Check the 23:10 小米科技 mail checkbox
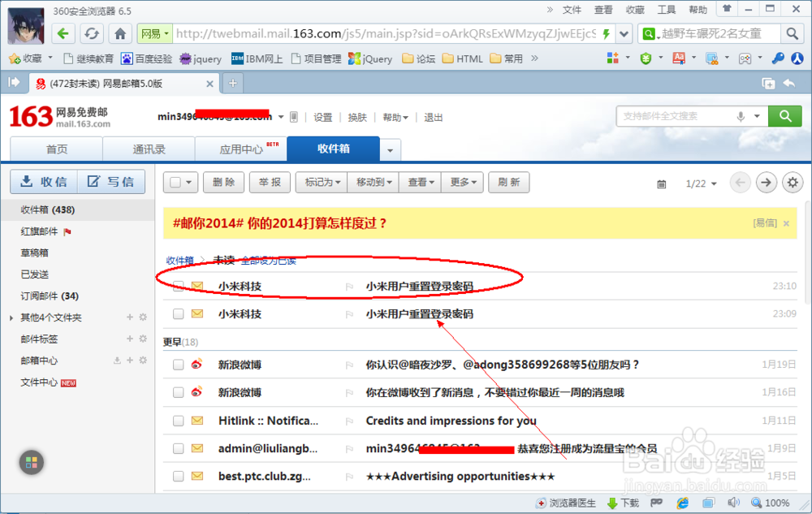Screen dimensions: 812x514 (178, 286)
